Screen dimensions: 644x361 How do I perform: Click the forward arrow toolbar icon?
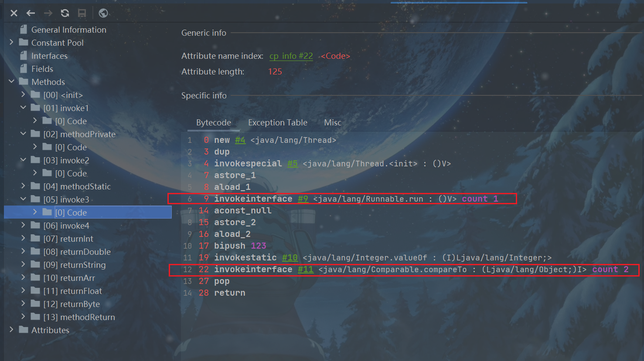pyautogui.click(x=48, y=13)
